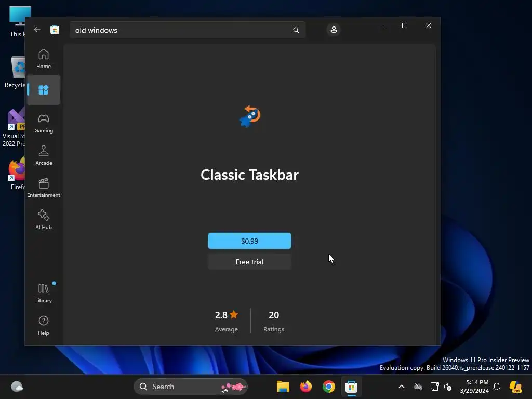Open the notifications bell
Viewport: 532px width, 399px height.
coord(497,387)
